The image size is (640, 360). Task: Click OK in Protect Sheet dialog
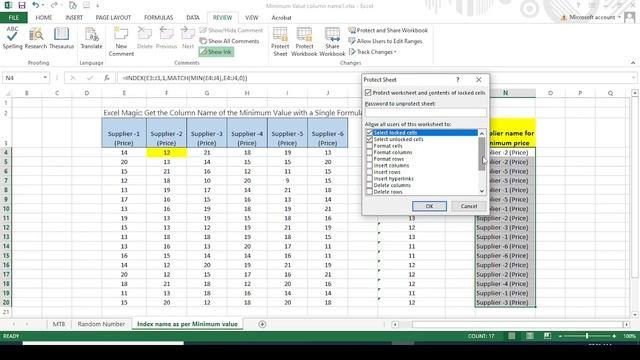[429, 206]
